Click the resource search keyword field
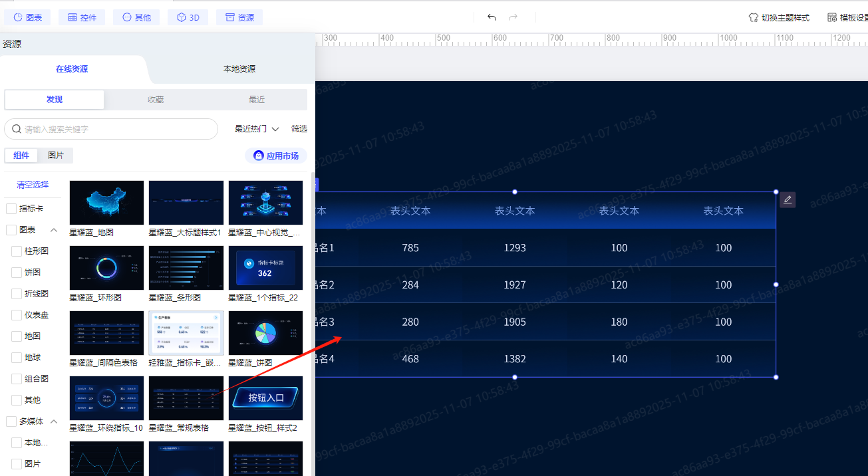 coord(111,129)
